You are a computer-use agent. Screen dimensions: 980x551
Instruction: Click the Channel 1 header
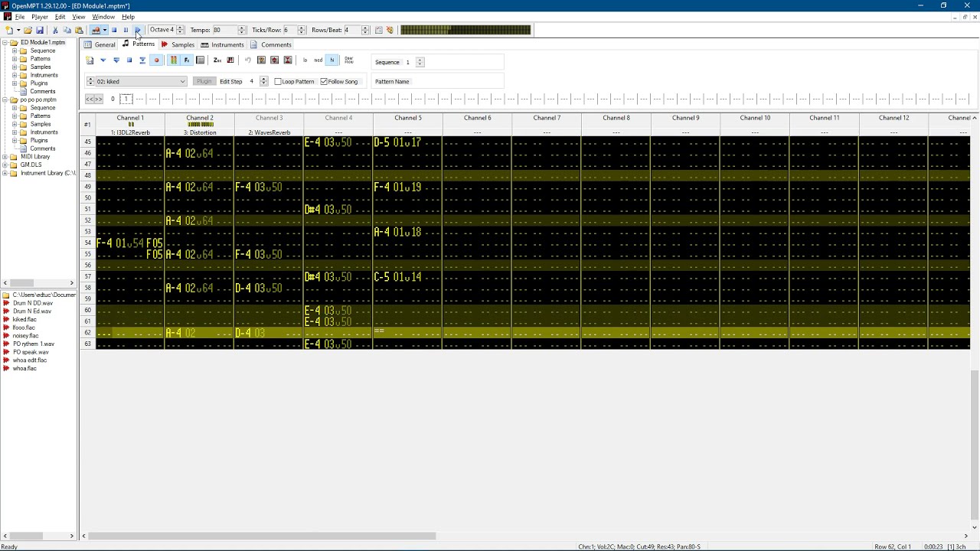point(130,118)
